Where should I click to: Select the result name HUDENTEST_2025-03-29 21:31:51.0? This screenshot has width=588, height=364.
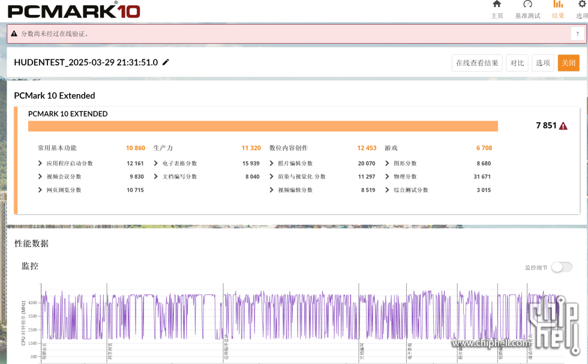pos(86,62)
